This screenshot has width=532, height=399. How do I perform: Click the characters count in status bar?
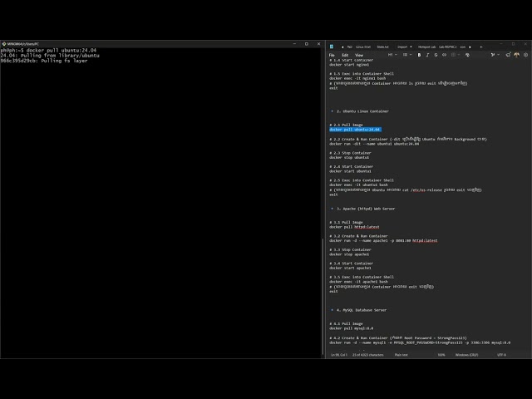[367, 355]
